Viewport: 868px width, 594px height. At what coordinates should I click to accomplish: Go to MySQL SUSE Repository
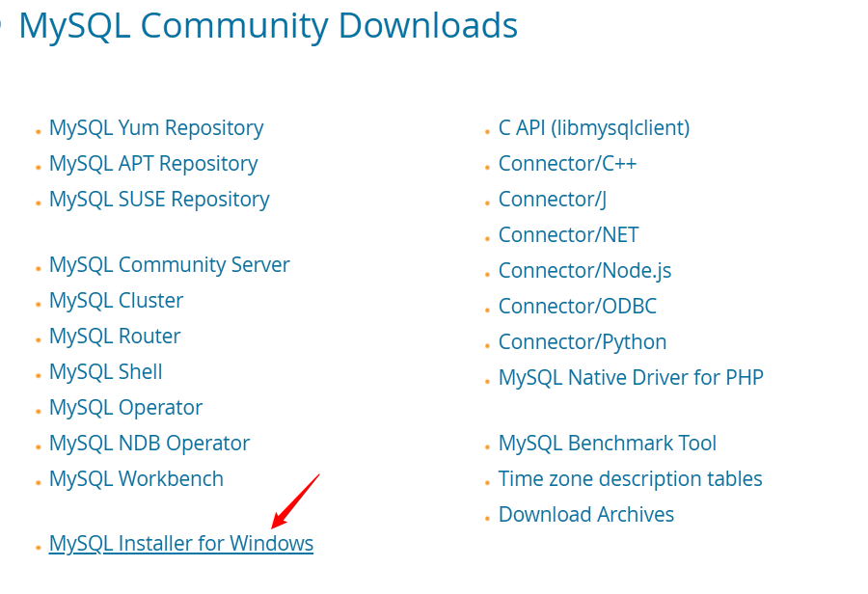click(x=159, y=200)
